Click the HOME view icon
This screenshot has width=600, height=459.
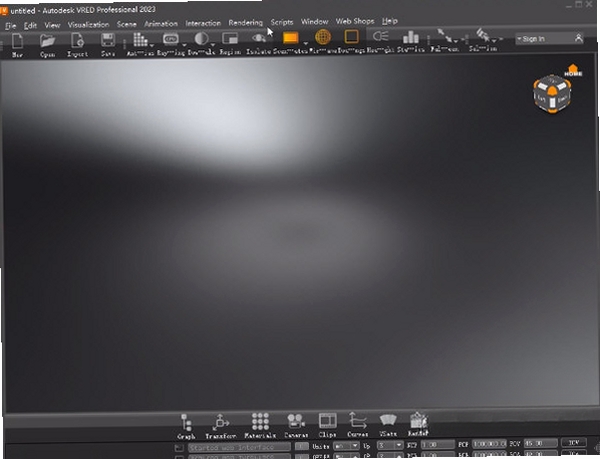(x=573, y=70)
